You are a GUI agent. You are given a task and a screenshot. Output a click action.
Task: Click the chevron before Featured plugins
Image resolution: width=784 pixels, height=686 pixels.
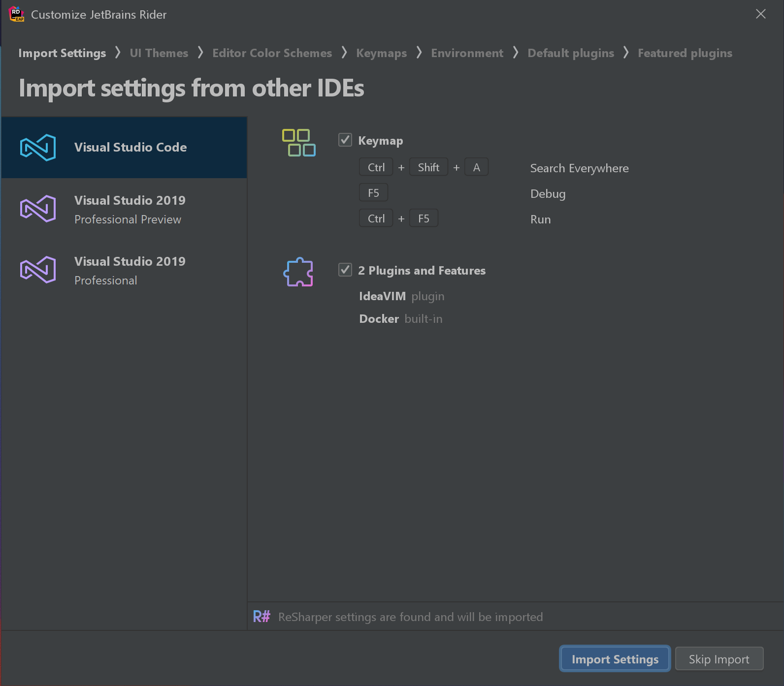[626, 52]
